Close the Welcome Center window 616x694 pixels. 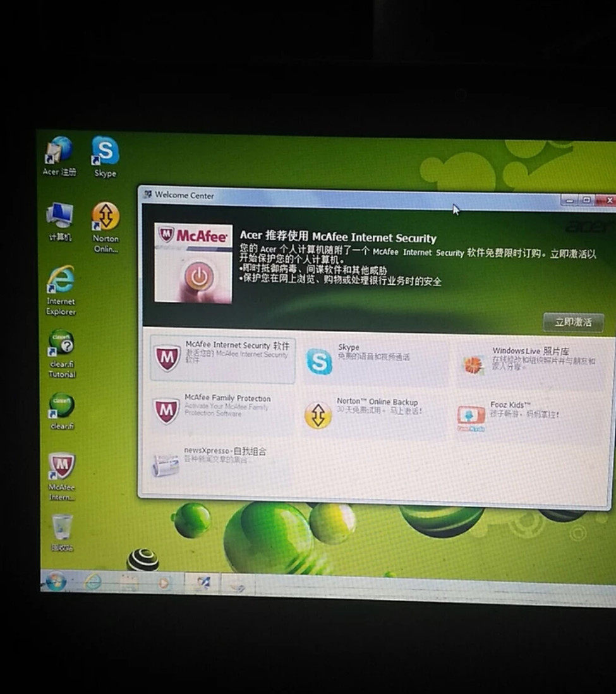pyautogui.click(x=606, y=201)
